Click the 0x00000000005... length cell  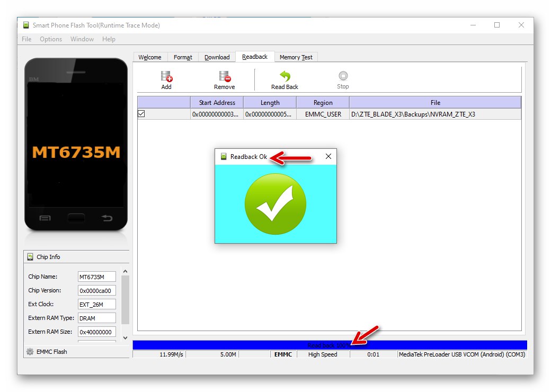[x=270, y=114]
